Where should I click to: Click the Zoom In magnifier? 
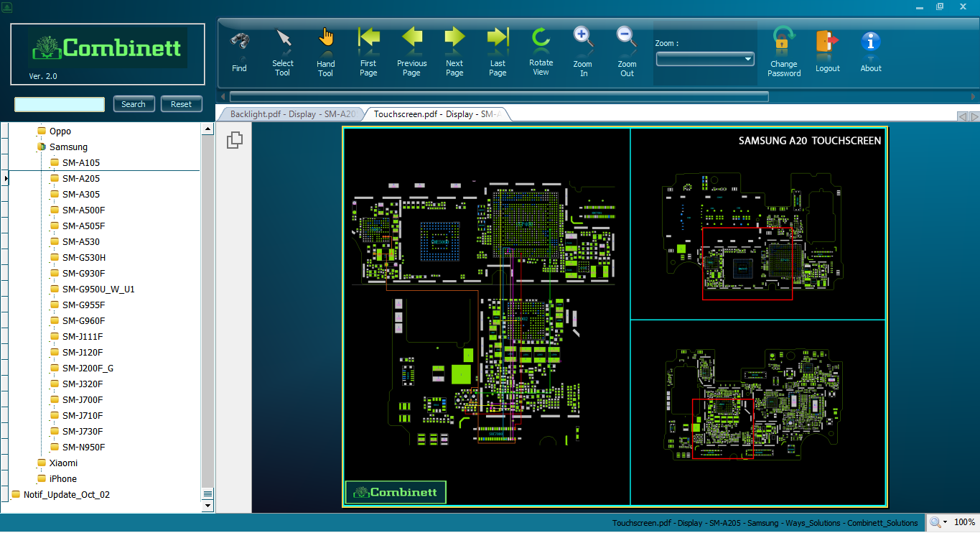tap(583, 52)
